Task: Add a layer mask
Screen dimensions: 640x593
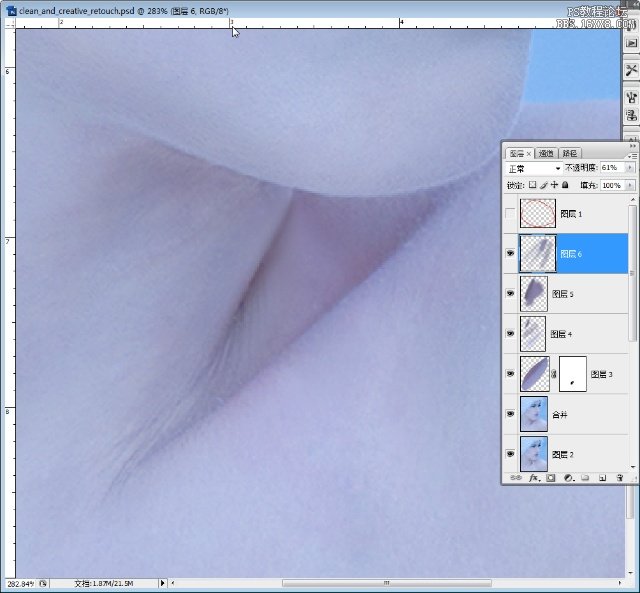Action: [551, 478]
